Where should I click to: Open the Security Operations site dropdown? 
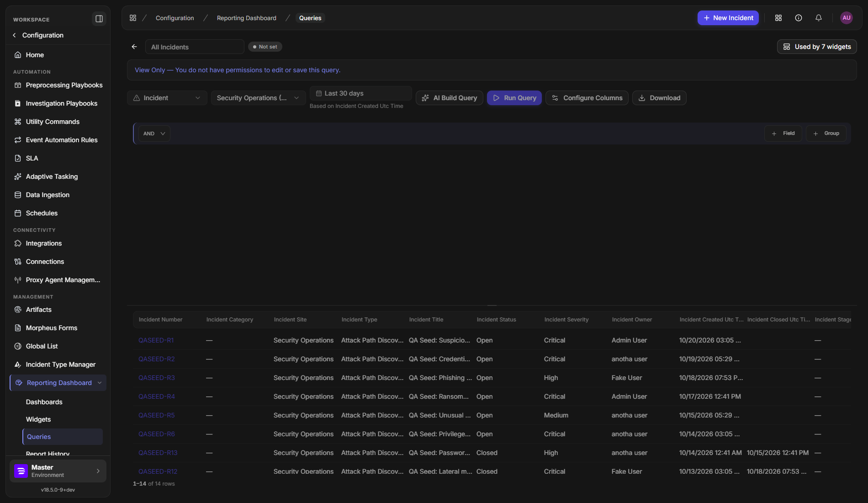click(259, 98)
